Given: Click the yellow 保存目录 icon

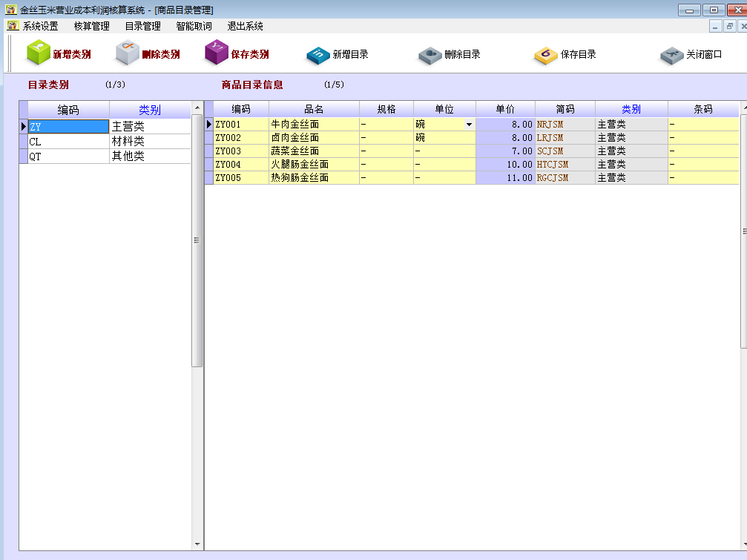Looking at the screenshot, I should (545, 55).
